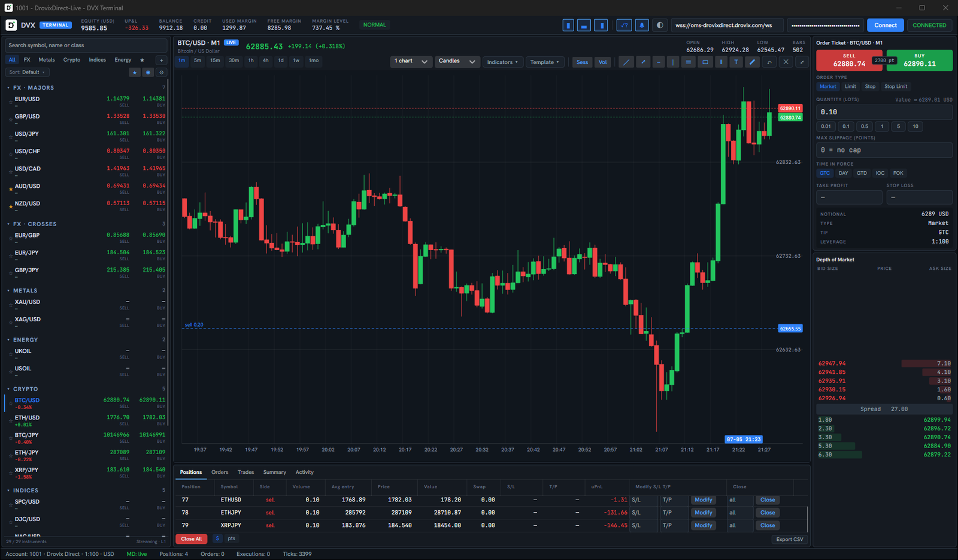Toggle the left panel layout icon
The width and height of the screenshot is (958, 560).
(x=568, y=25)
